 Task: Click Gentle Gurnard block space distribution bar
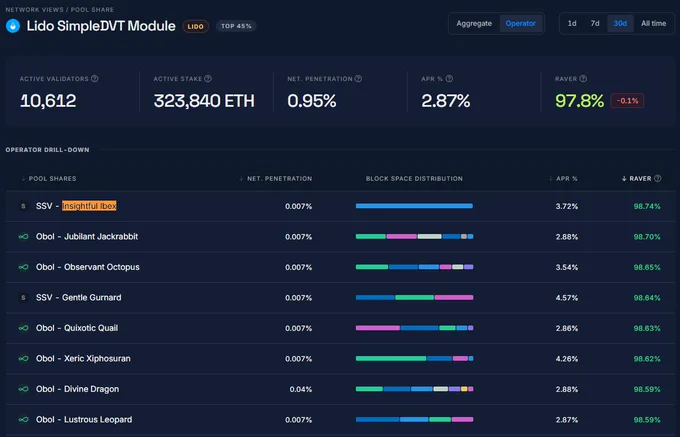[414, 297]
